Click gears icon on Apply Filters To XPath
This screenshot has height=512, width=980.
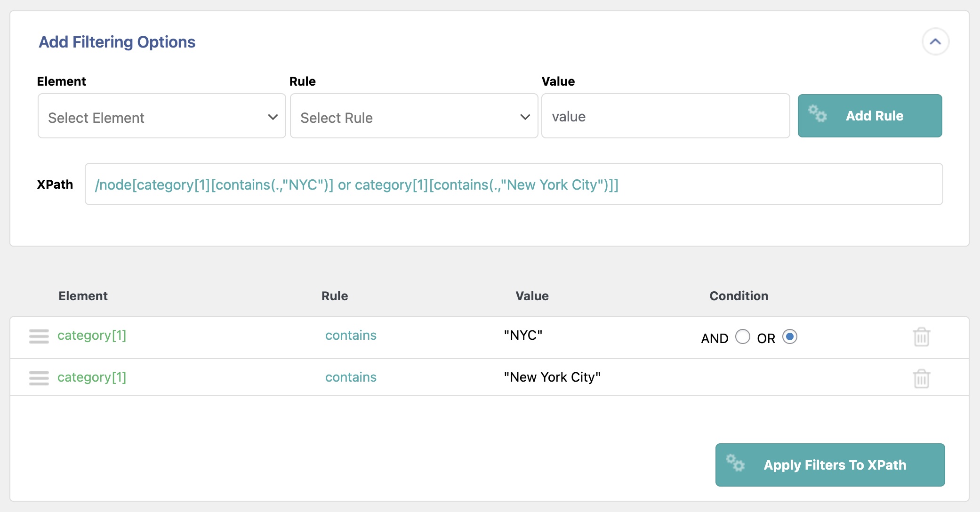click(735, 463)
